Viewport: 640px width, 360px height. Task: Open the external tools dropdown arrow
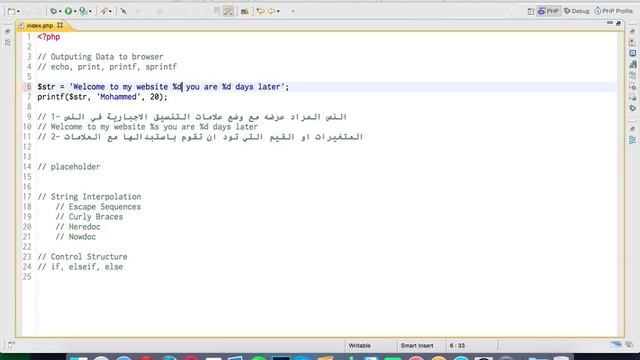point(110,12)
